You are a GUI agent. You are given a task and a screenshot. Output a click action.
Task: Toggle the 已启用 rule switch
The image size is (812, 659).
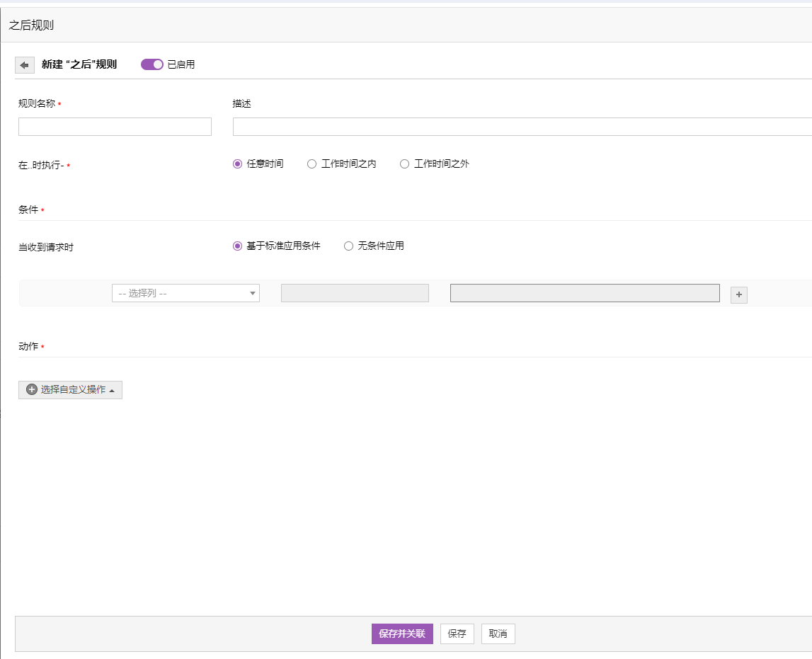click(152, 64)
